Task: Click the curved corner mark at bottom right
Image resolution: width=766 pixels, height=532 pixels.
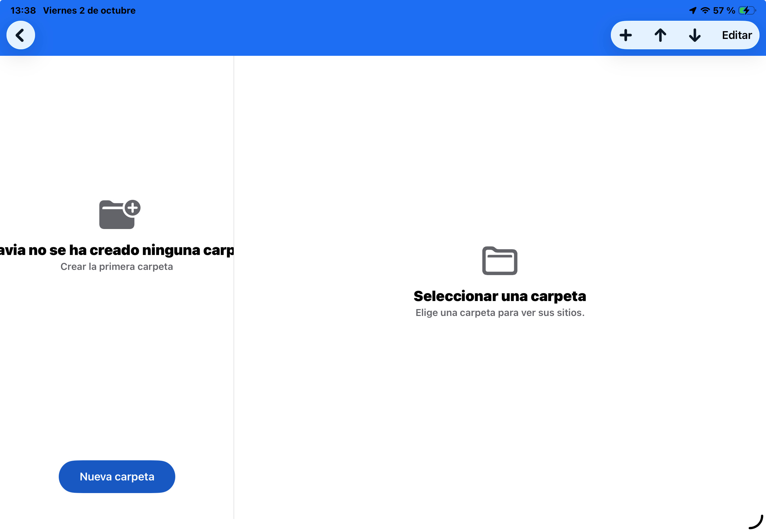Action: pyautogui.click(x=756, y=522)
